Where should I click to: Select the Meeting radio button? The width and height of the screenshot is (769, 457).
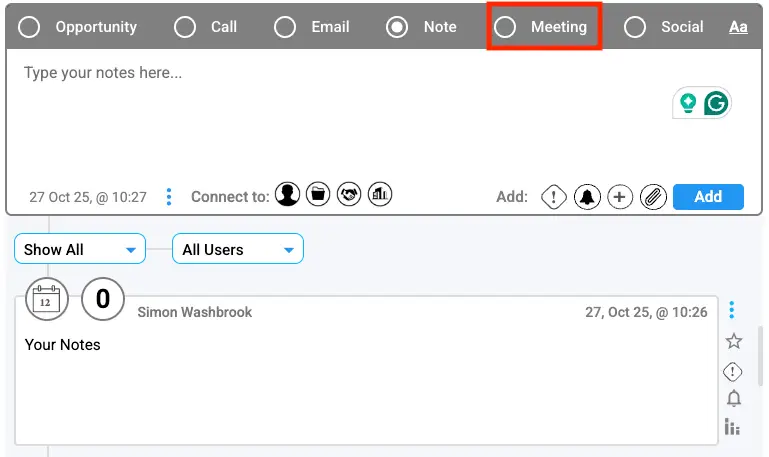click(x=506, y=27)
